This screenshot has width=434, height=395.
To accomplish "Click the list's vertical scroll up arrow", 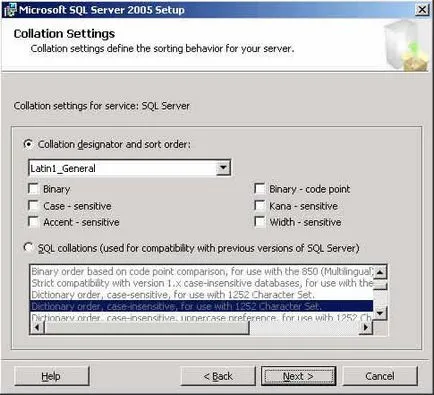I will [380, 272].
